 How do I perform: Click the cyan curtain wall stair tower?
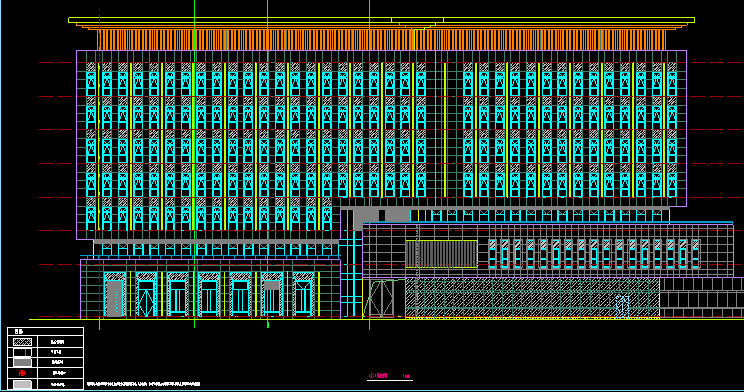tap(351, 264)
